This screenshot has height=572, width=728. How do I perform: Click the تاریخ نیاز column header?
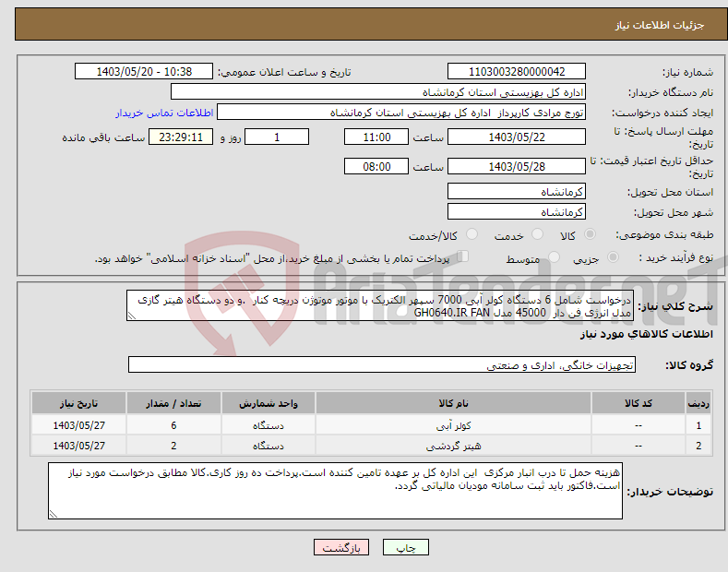[79, 403]
